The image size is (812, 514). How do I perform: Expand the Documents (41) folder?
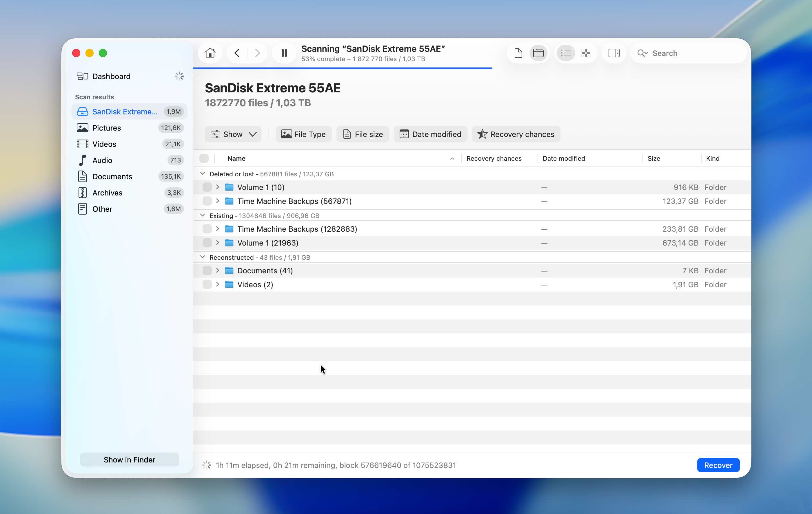point(218,270)
